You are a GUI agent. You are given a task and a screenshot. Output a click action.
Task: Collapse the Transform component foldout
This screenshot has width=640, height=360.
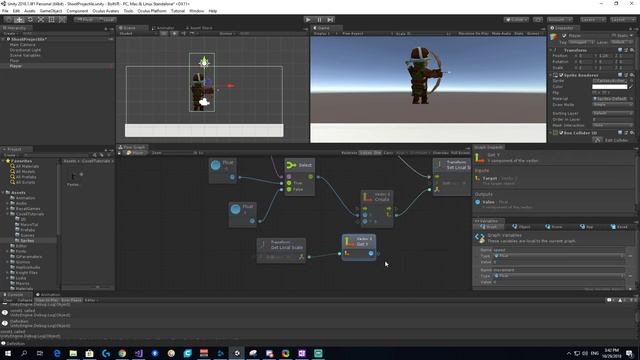(x=551, y=50)
